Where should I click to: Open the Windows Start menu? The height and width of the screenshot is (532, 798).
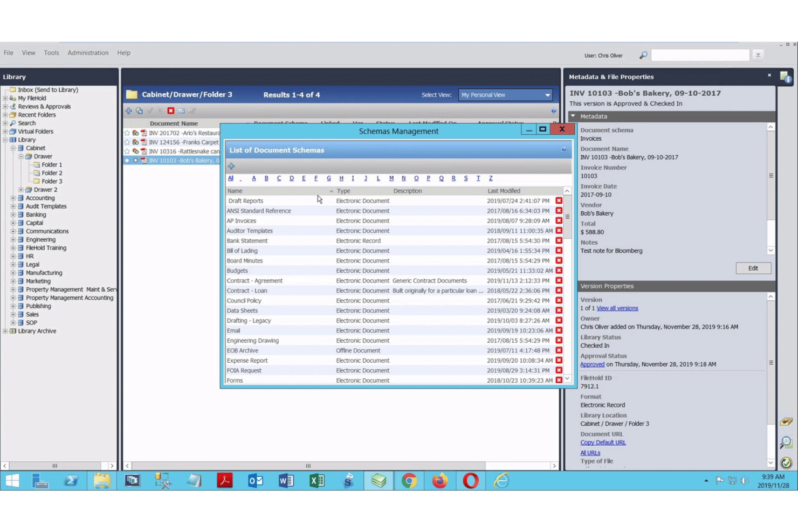point(12,480)
